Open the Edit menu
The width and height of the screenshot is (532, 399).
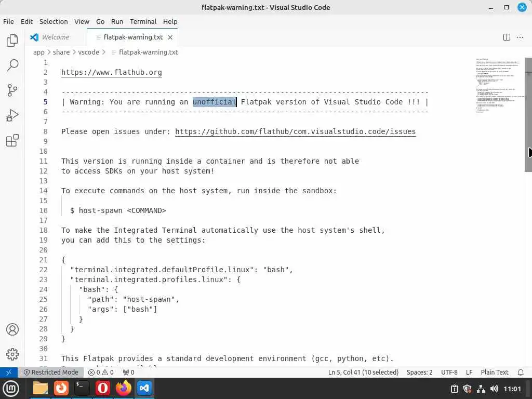point(26,21)
